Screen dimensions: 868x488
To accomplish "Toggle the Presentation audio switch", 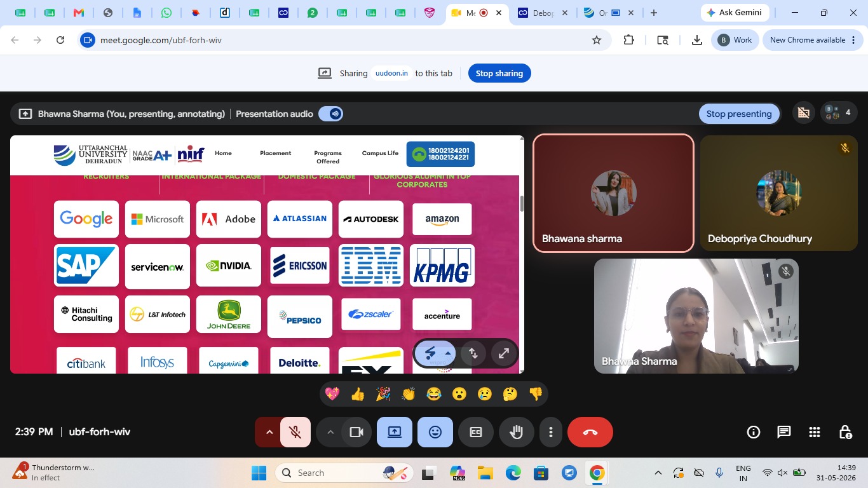I will (330, 114).
